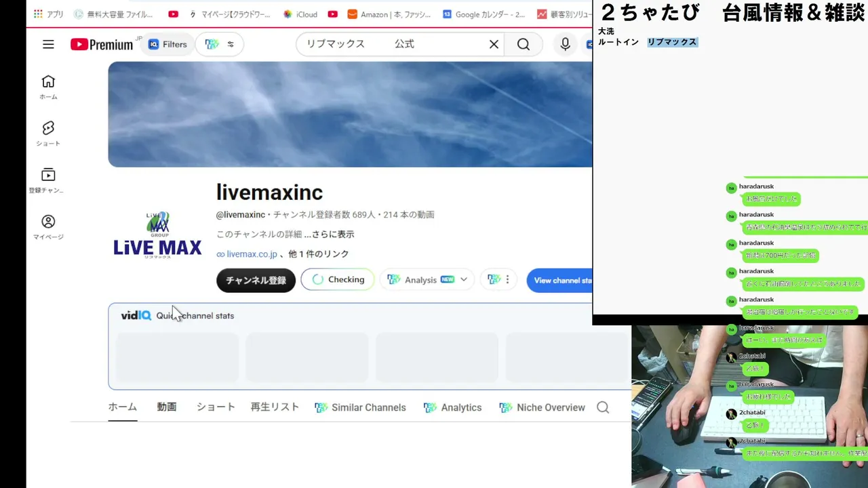Screen dimensions: 868x488
Task: Open the マイページ【クラウドワー bookmark
Action: tap(229, 14)
